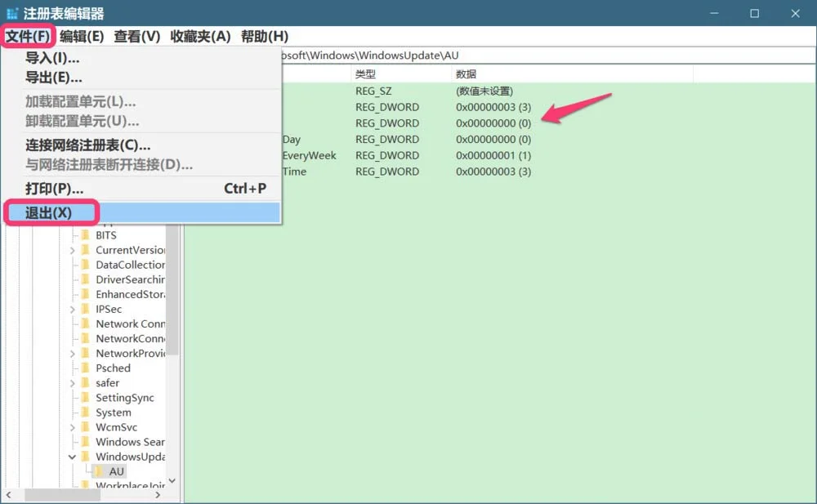Image resolution: width=817 pixels, height=504 pixels.
Task: Click the NetworkConnectivity folder icon
Action: (x=86, y=338)
